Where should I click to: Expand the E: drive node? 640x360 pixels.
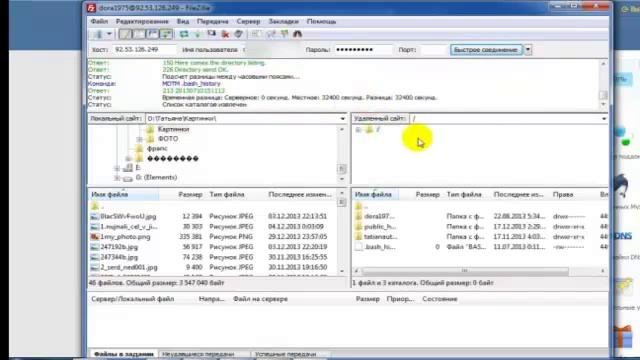(x=117, y=168)
